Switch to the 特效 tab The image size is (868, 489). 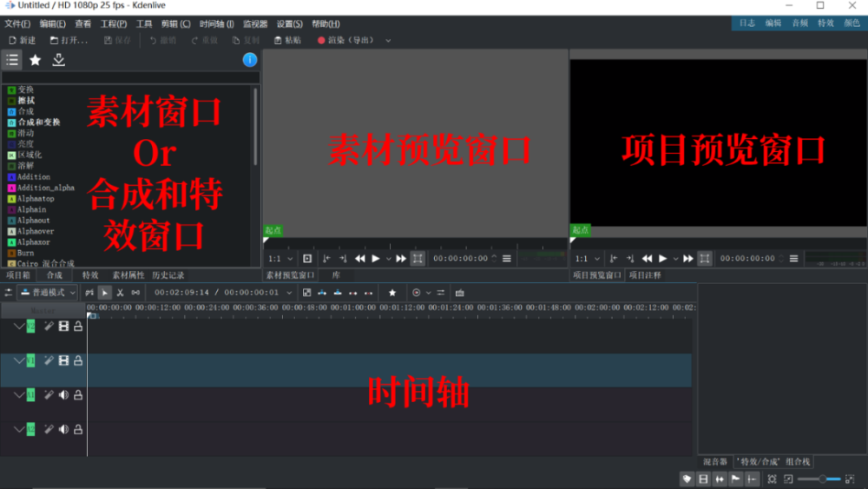point(90,275)
